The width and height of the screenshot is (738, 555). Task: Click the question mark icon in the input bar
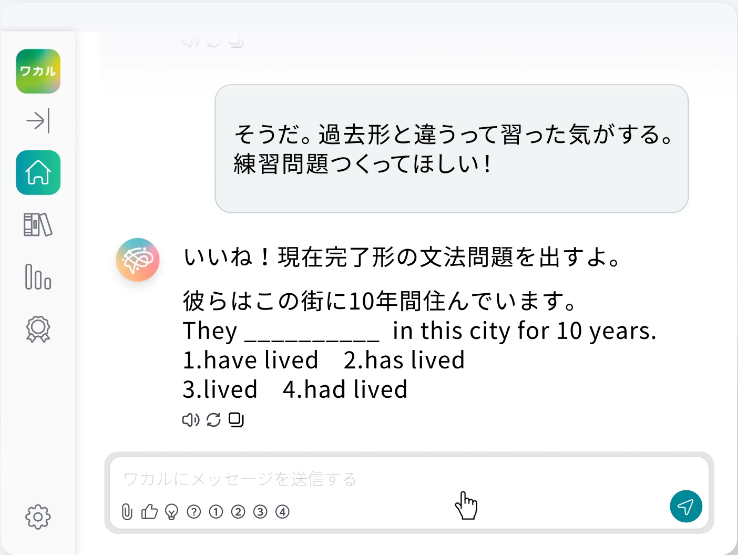click(194, 512)
